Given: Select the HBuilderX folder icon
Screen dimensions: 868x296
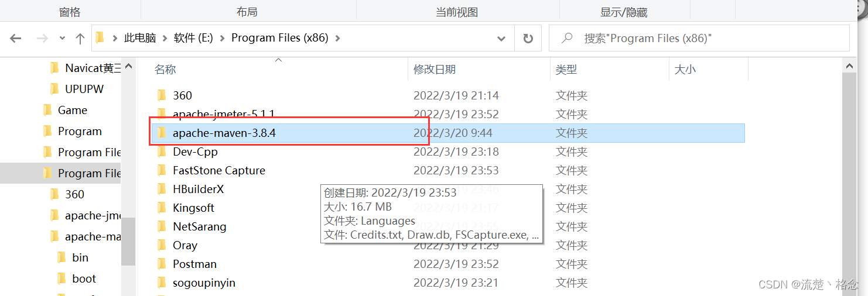Looking at the screenshot, I should (x=162, y=189).
